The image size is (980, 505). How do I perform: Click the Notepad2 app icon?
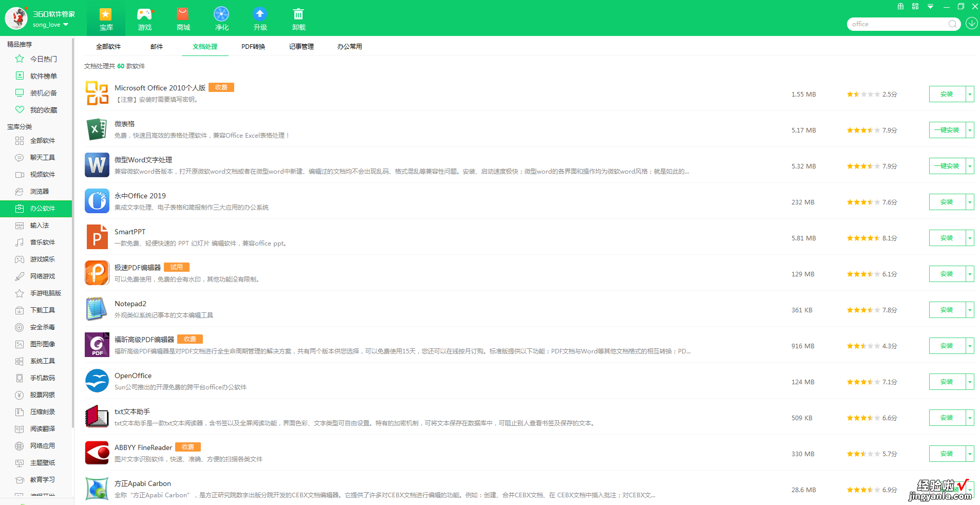97,309
